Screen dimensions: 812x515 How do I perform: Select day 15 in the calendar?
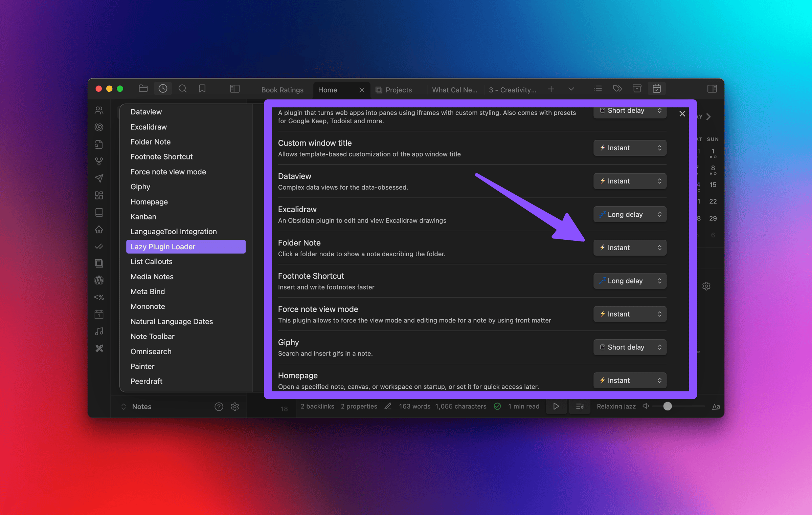tap(713, 185)
